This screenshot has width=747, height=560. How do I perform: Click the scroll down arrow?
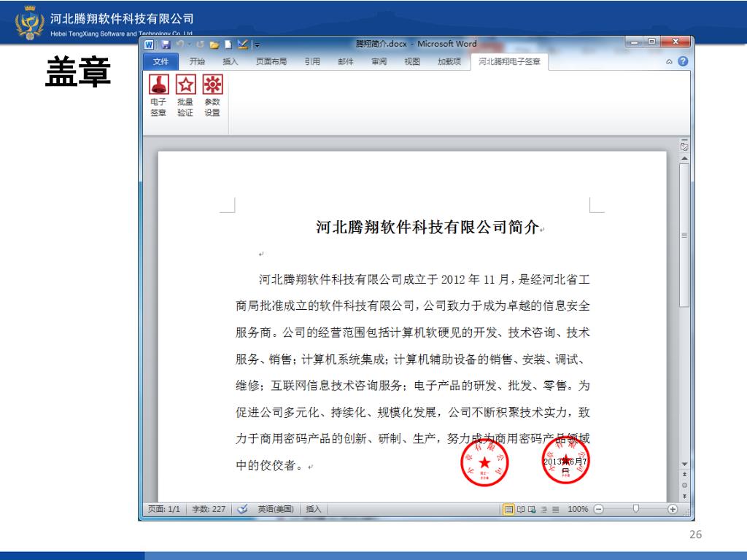point(684,464)
